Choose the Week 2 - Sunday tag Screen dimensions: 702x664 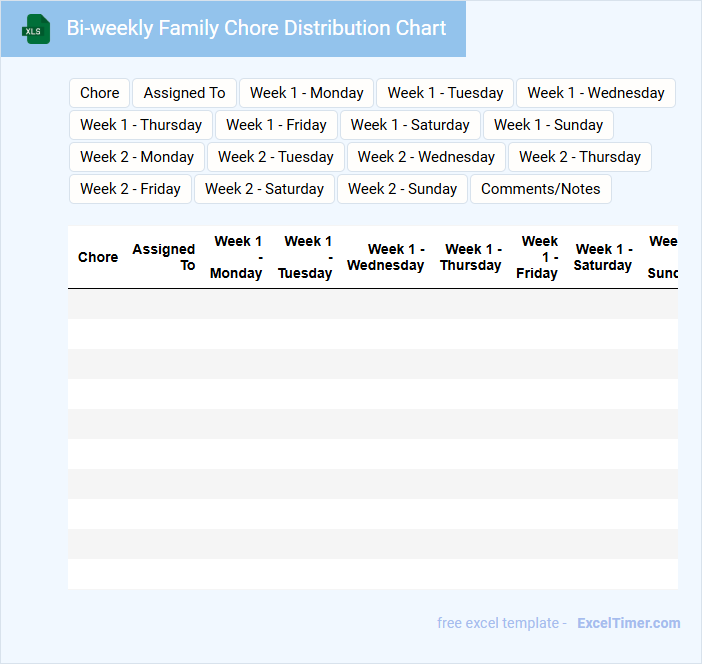coord(402,189)
